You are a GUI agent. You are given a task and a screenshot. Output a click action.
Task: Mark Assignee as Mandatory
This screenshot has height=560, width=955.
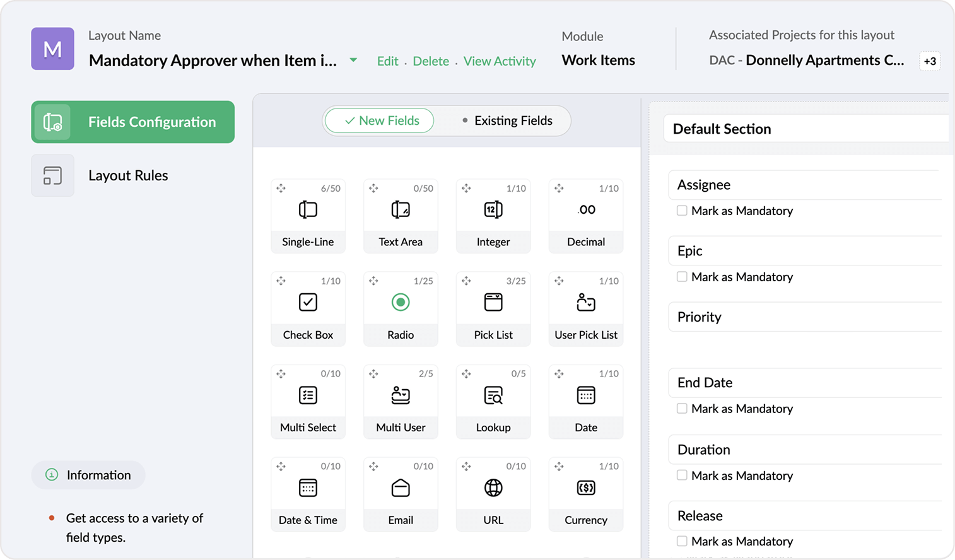682,211
